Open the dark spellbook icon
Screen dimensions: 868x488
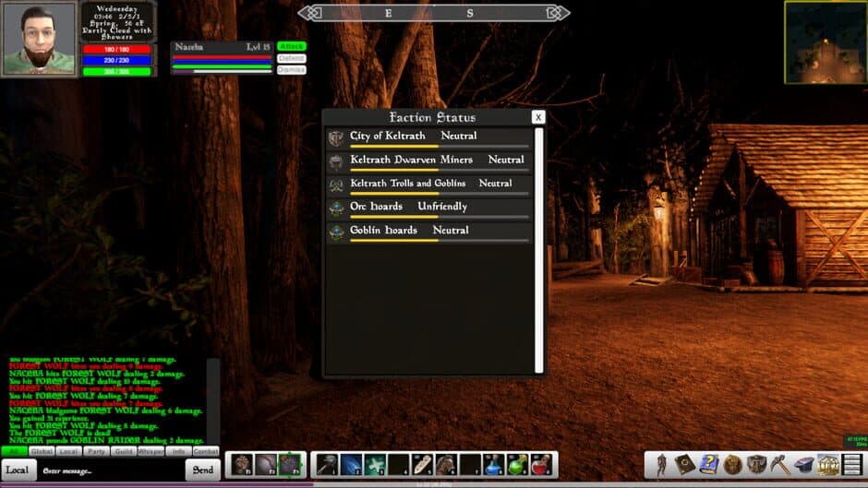click(685, 465)
